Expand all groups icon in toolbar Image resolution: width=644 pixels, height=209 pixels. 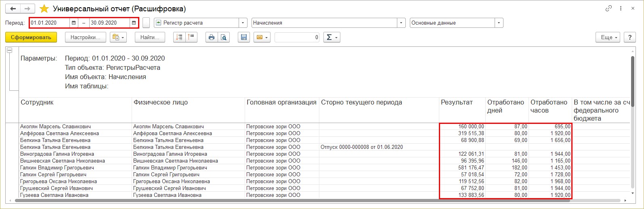[x=180, y=38]
